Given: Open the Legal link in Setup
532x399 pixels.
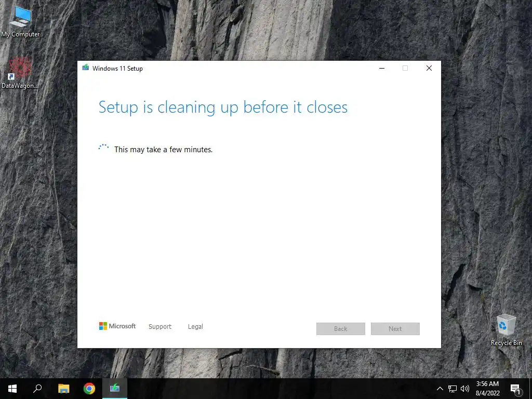Looking at the screenshot, I should pyautogui.click(x=195, y=326).
